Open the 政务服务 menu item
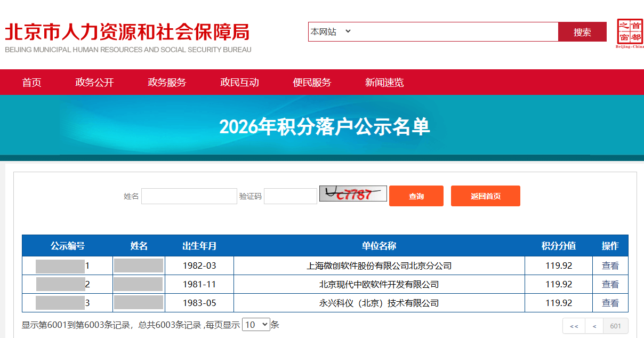 point(167,82)
